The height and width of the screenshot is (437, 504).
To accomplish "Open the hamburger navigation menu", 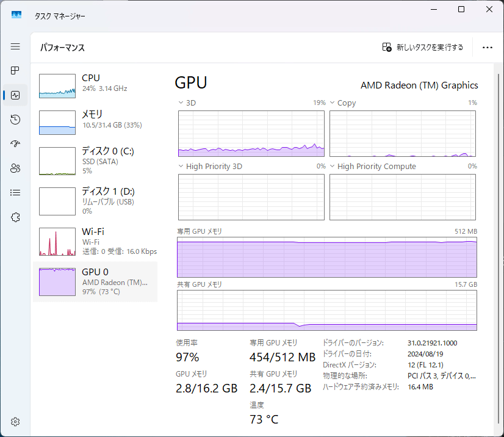I will 15,46.
